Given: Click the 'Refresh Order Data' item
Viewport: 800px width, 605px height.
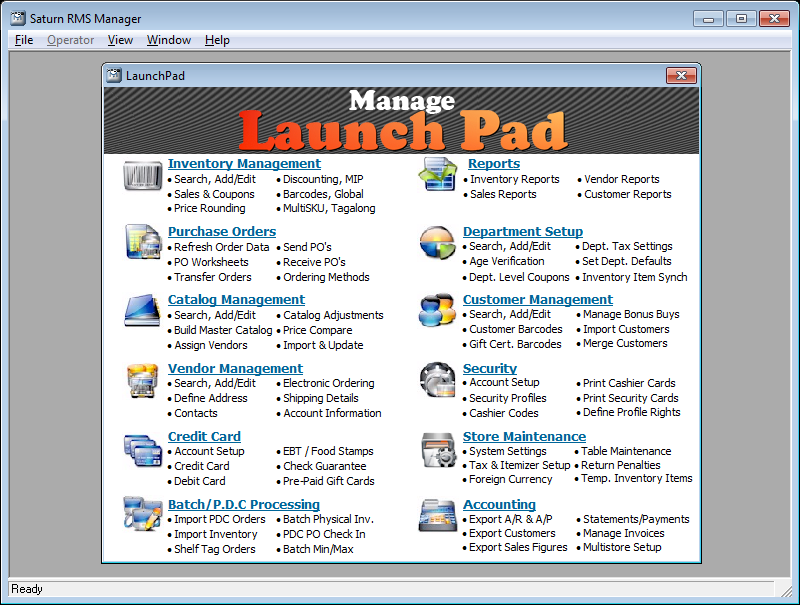Looking at the screenshot, I should pos(221,247).
